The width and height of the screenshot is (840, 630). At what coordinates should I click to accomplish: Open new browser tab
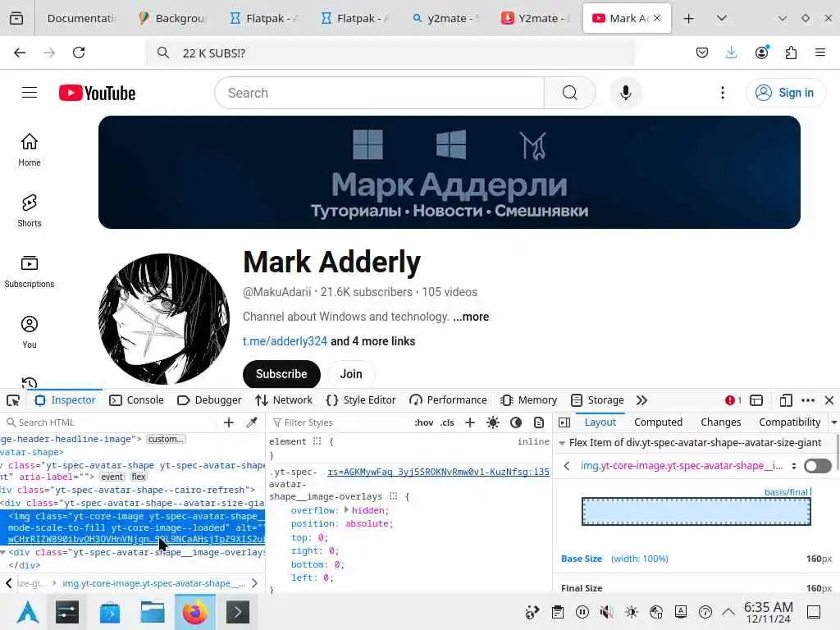tap(689, 18)
